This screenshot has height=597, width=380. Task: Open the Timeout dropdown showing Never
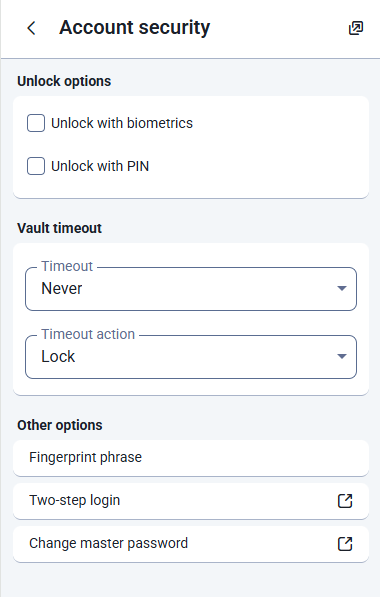click(191, 289)
